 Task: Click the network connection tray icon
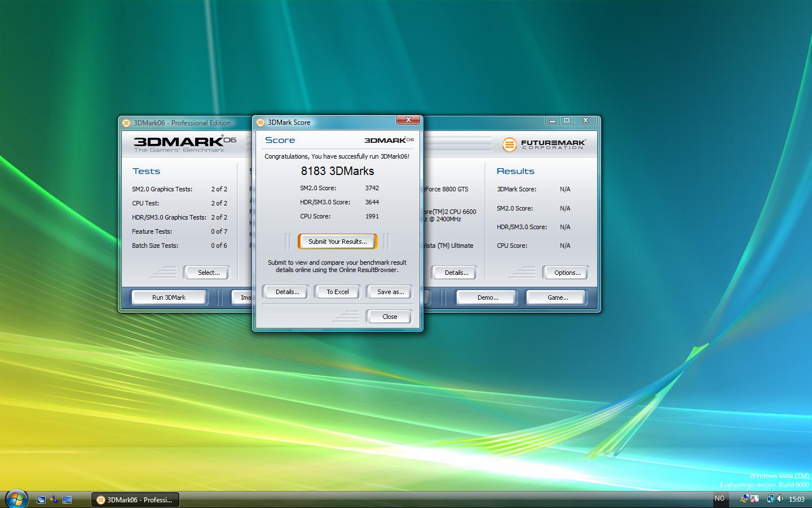[770, 499]
